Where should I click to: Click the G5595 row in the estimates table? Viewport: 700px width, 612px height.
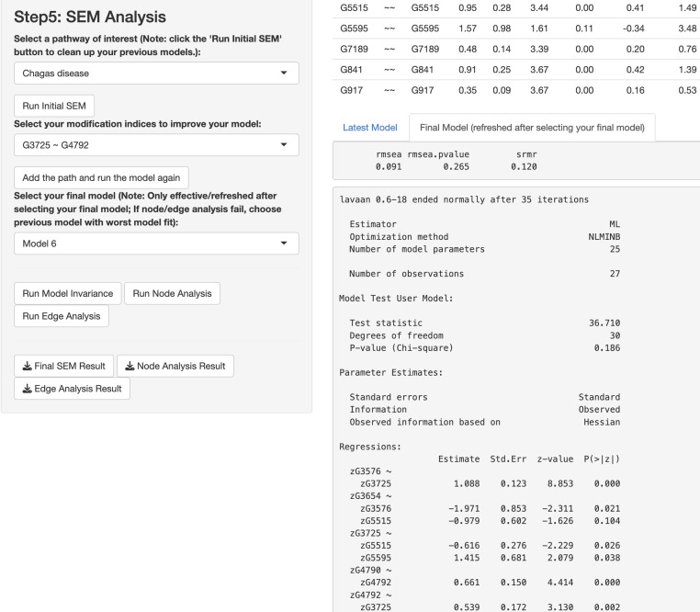pos(516,28)
